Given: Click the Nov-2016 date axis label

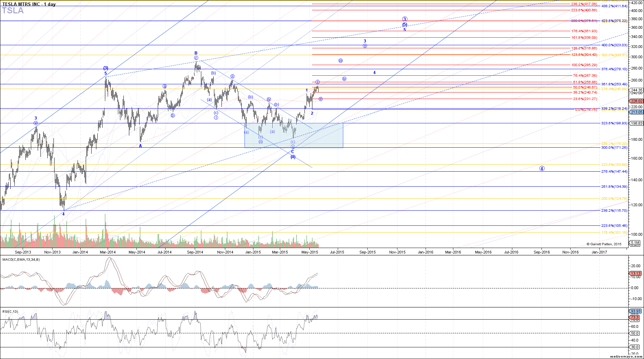Looking at the screenshot, I should (x=571, y=252).
